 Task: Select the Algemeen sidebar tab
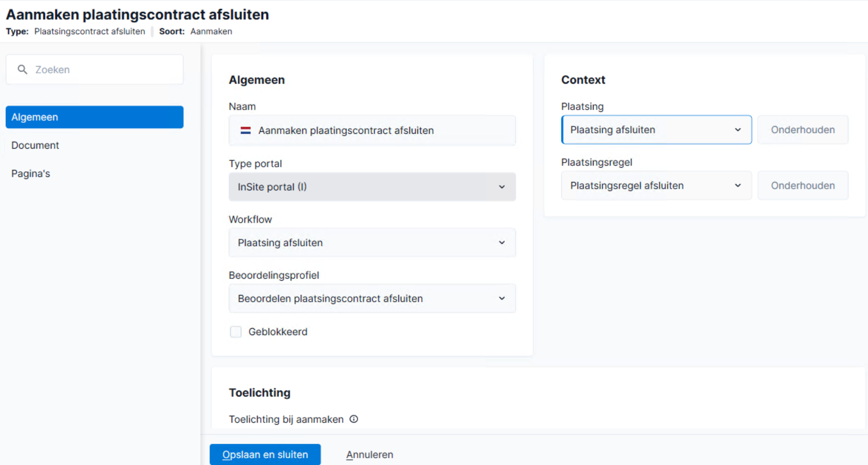pos(94,117)
